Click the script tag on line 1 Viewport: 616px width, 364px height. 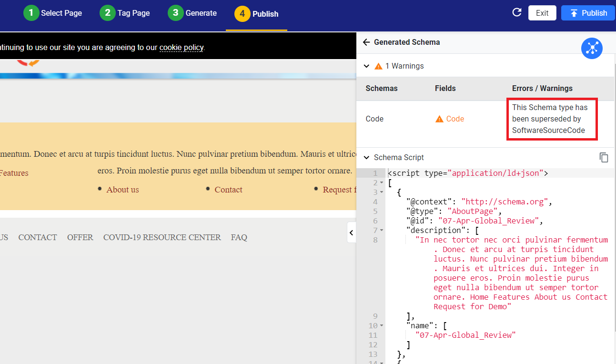click(x=468, y=173)
